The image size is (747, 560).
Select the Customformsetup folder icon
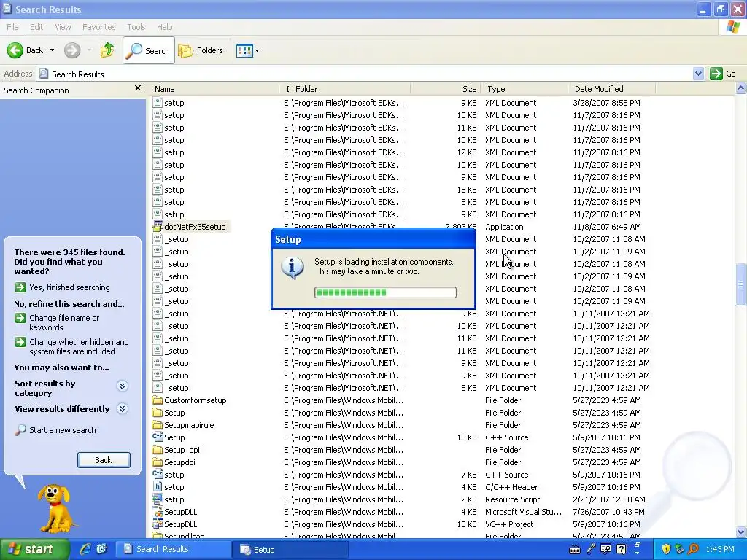(158, 400)
